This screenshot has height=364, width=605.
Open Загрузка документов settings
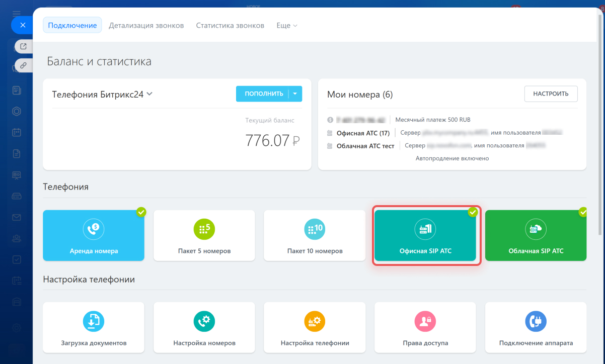point(94,327)
